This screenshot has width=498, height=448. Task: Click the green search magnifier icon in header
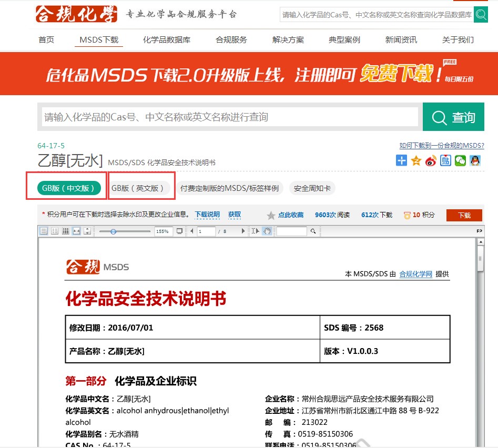pyautogui.click(x=481, y=15)
